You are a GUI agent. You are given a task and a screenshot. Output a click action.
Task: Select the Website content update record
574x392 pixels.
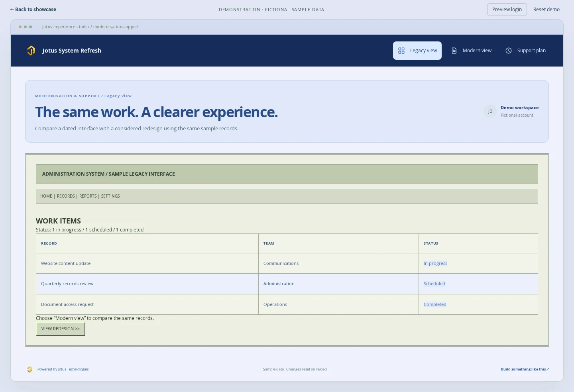(x=66, y=263)
